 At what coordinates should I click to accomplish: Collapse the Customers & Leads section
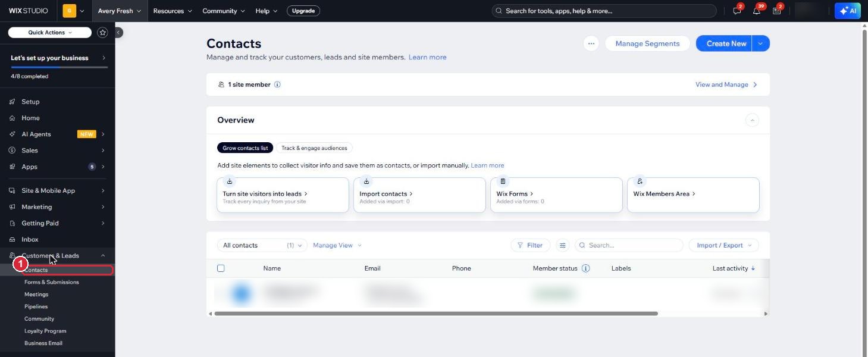[x=103, y=256]
